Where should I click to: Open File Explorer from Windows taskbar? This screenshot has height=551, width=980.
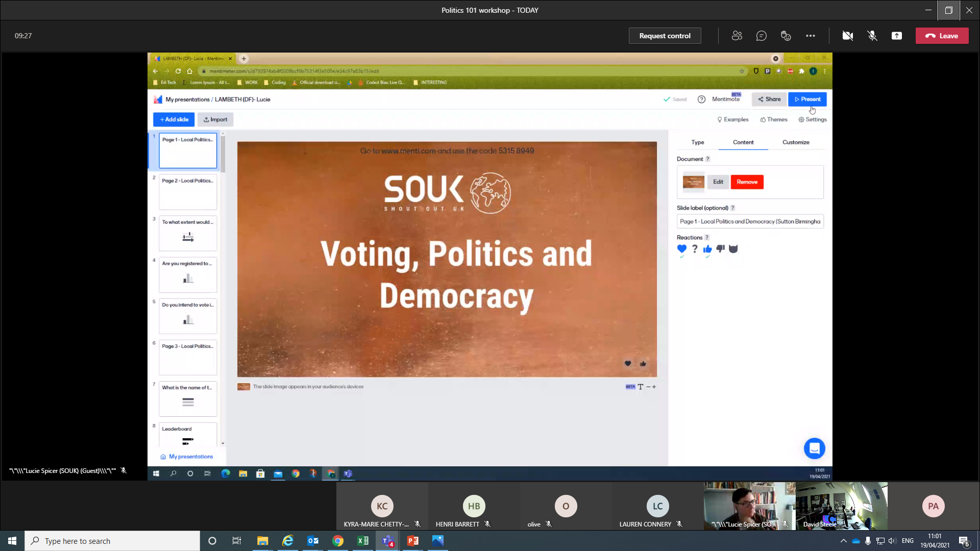pos(262,541)
